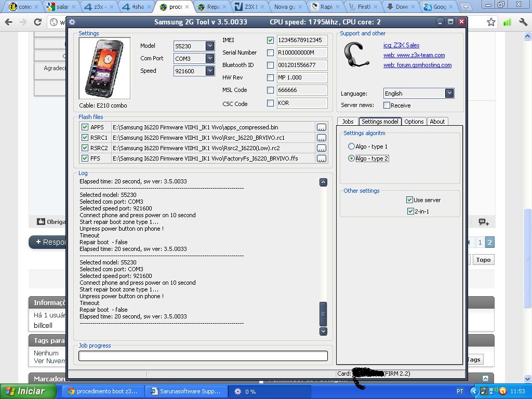Click the gear icon in Samsung 2G Tool title bar
The width and height of the screenshot is (532, 399).
click(72, 22)
